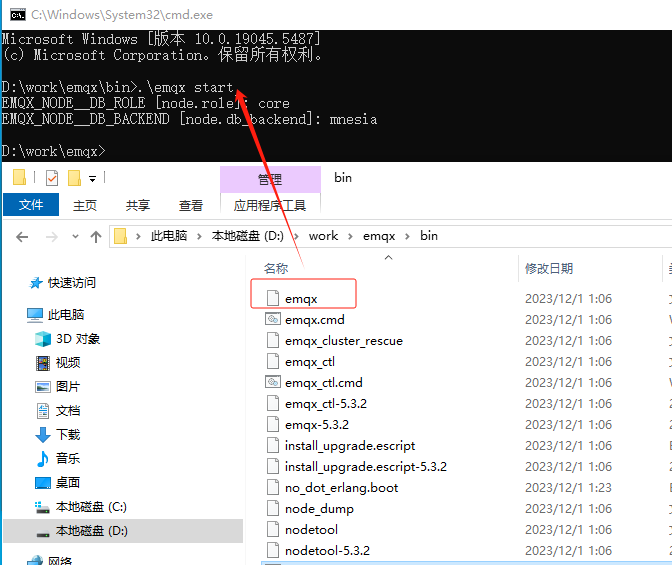Click the Properties checkmark icon in quick access toolbar

[x=52, y=177]
